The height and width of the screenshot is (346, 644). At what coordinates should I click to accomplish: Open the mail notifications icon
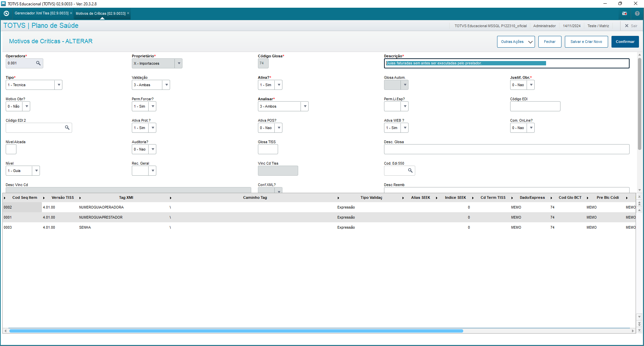[x=625, y=13]
